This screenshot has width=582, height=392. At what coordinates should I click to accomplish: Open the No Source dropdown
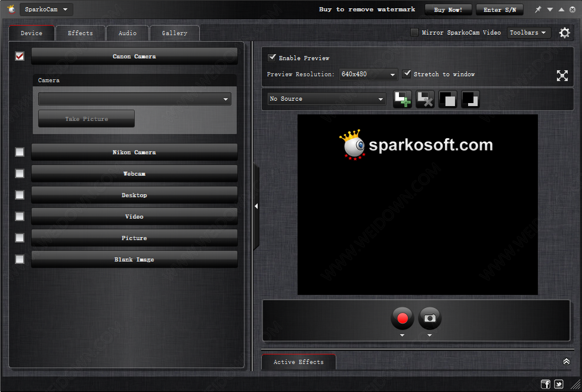(327, 99)
